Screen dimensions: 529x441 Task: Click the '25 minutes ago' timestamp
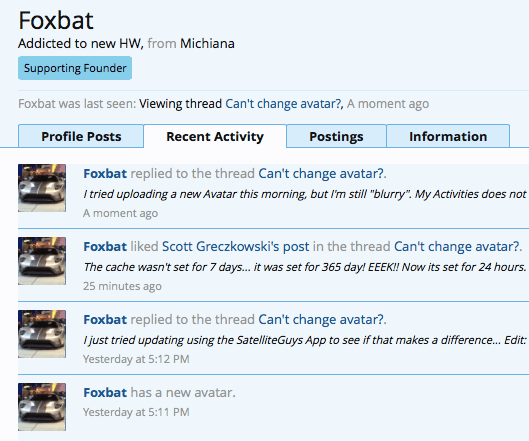[x=122, y=286]
